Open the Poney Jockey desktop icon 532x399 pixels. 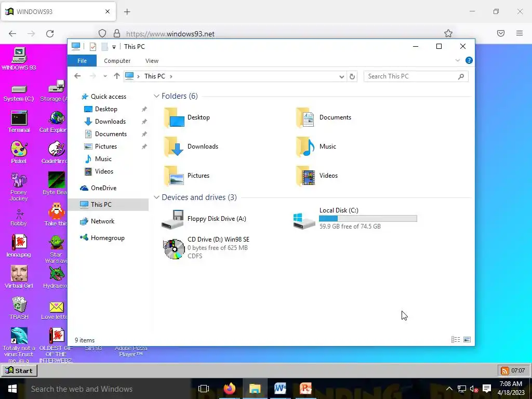[19, 187]
